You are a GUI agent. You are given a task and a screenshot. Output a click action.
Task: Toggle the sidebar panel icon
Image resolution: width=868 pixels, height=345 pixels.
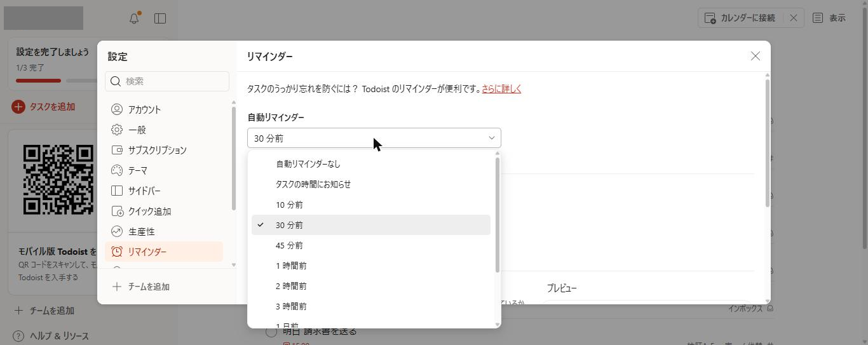(x=160, y=18)
